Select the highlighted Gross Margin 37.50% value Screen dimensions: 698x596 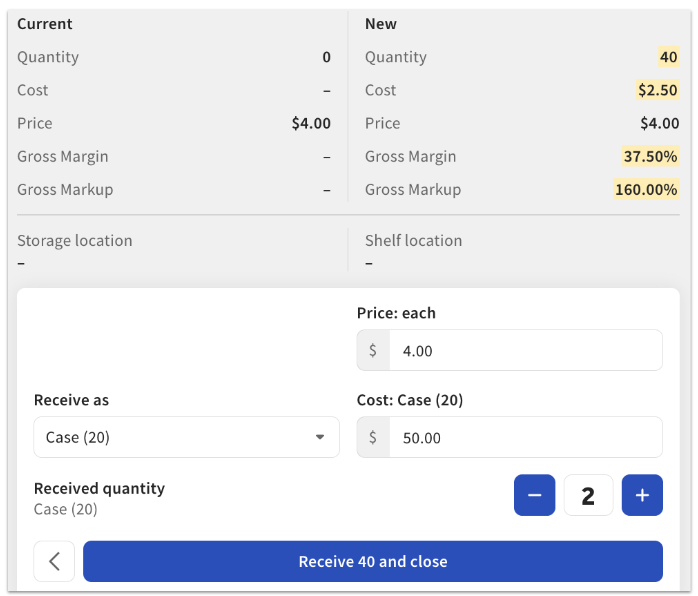[x=650, y=156]
